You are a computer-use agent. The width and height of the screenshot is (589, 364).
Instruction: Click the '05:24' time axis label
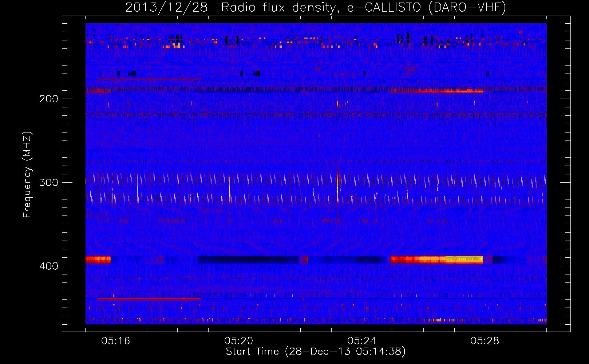(x=362, y=341)
